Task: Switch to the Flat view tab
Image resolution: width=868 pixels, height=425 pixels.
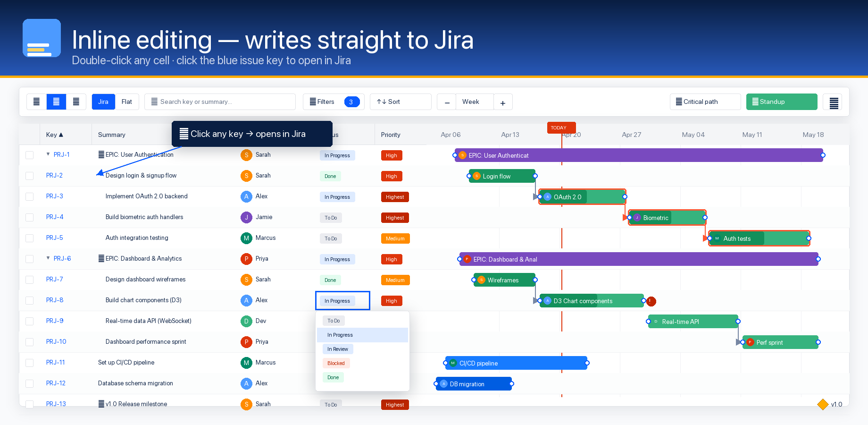Action: click(126, 102)
